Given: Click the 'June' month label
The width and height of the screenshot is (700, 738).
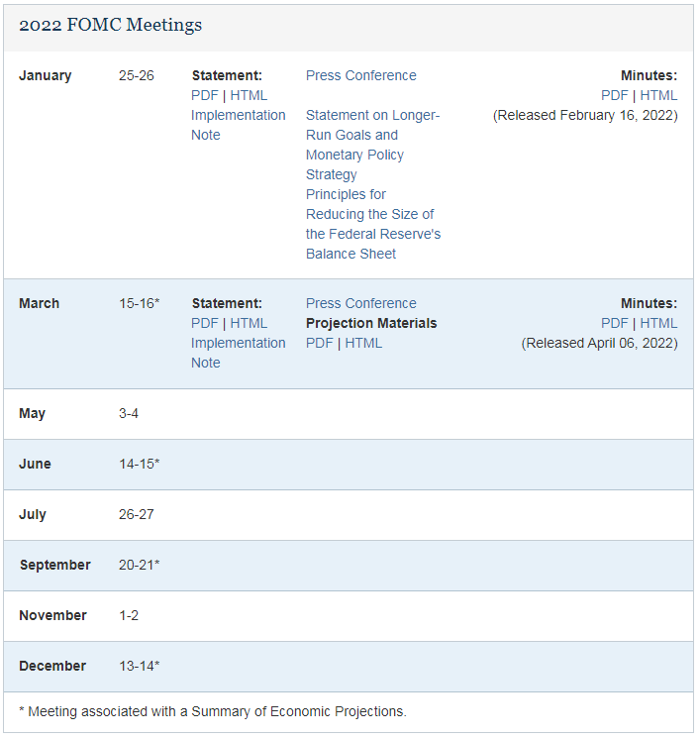Looking at the screenshot, I should click(35, 464).
